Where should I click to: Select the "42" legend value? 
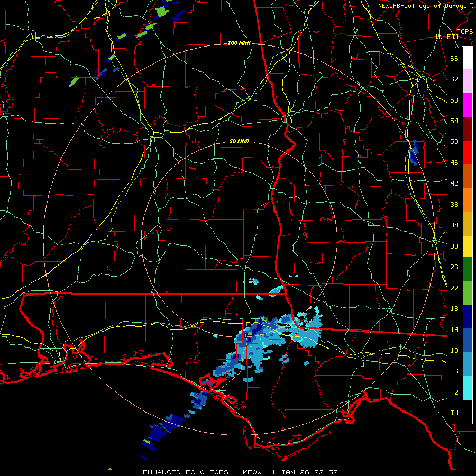[454, 184]
